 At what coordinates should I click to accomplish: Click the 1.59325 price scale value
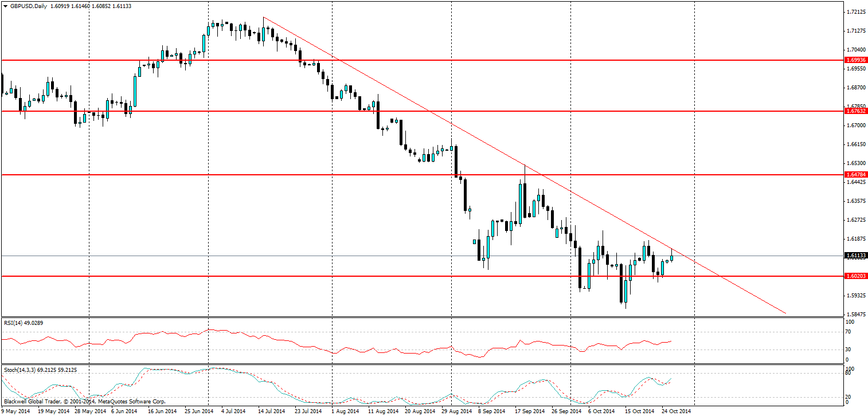click(x=855, y=295)
